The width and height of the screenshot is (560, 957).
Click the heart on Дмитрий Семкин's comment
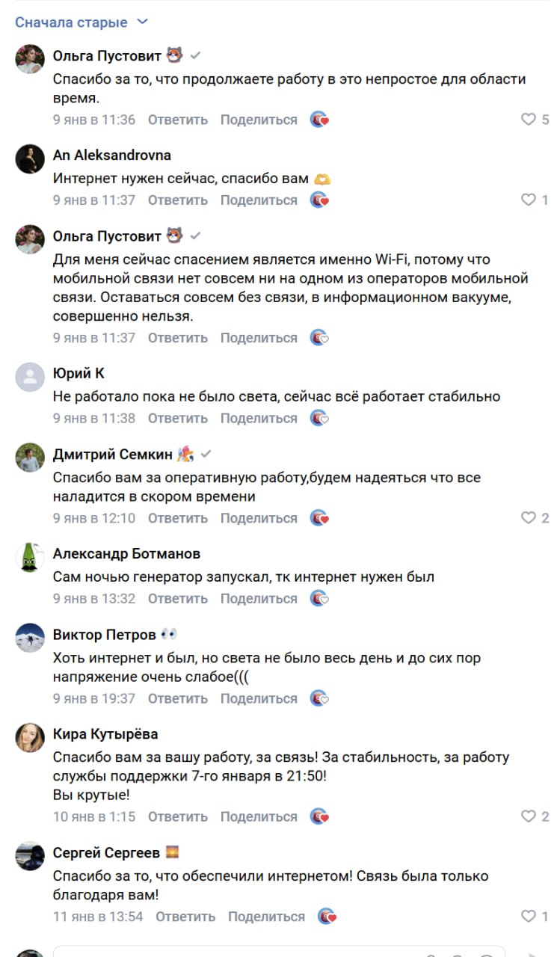tap(529, 517)
